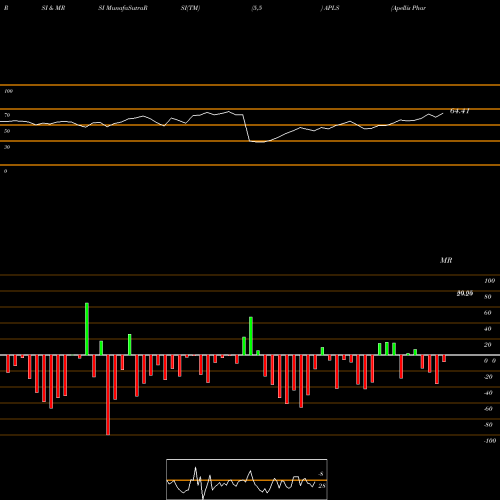Select the tallest green histogram bar
The width and height of the screenshot is (500, 500).
[x=87, y=329]
